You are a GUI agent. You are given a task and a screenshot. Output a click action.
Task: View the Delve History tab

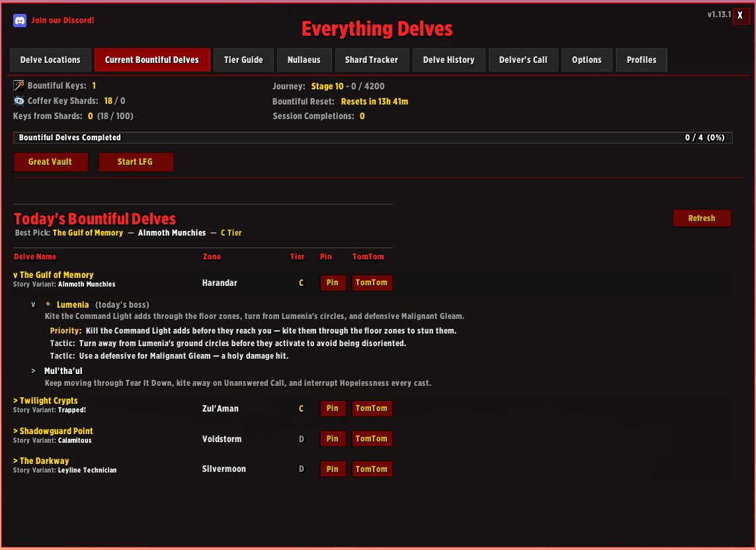click(x=449, y=60)
